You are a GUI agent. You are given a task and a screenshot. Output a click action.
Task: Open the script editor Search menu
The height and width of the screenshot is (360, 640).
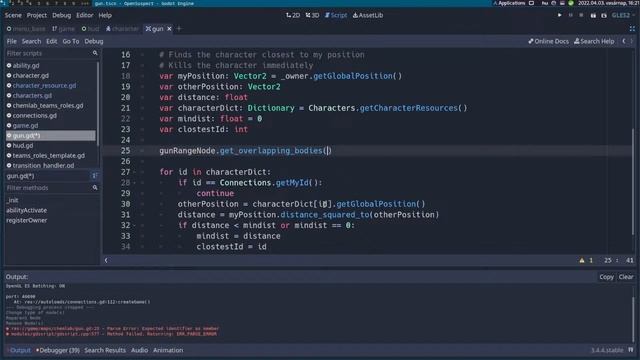click(x=31, y=41)
